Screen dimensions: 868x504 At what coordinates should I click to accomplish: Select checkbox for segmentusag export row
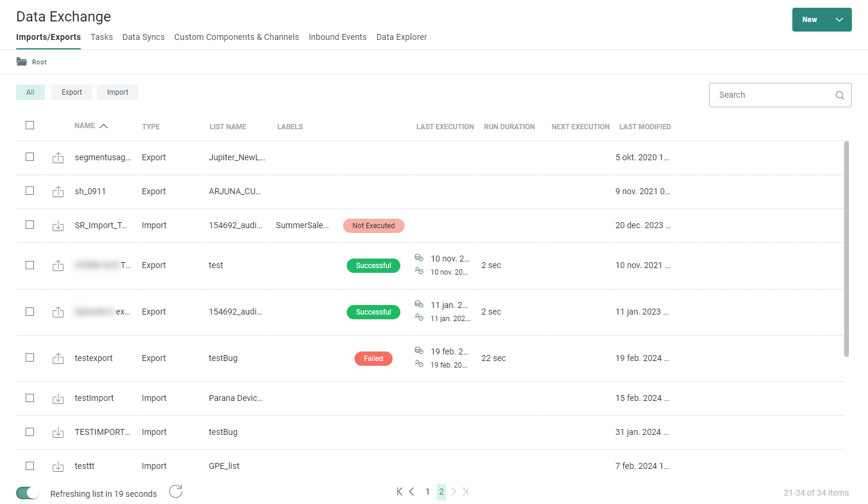(30, 157)
